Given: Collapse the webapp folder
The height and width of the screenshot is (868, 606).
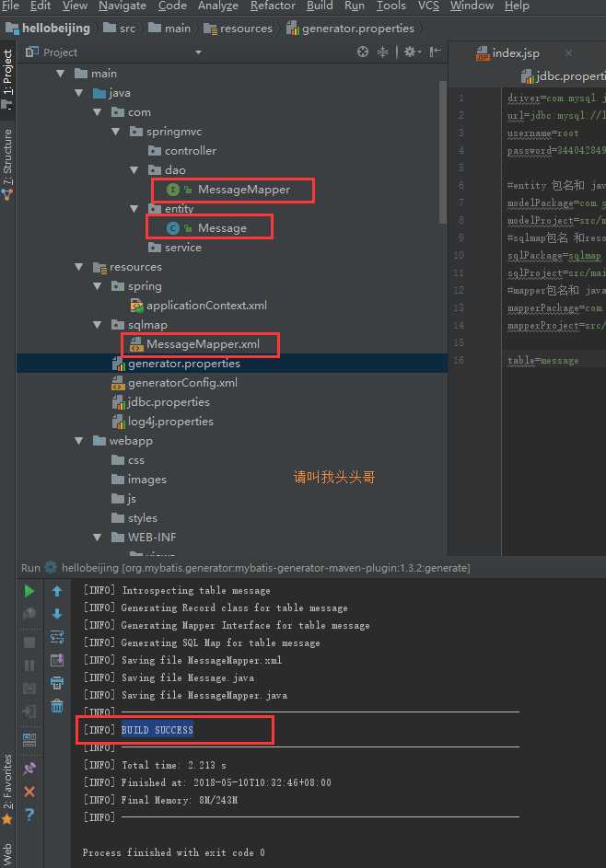Looking at the screenshot, I should click(x=78, y=441).
